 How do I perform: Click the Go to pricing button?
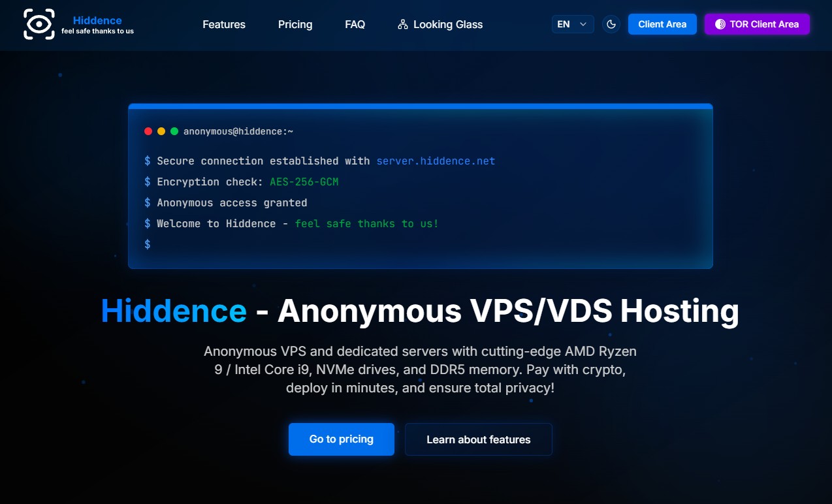tap(342, 439)
